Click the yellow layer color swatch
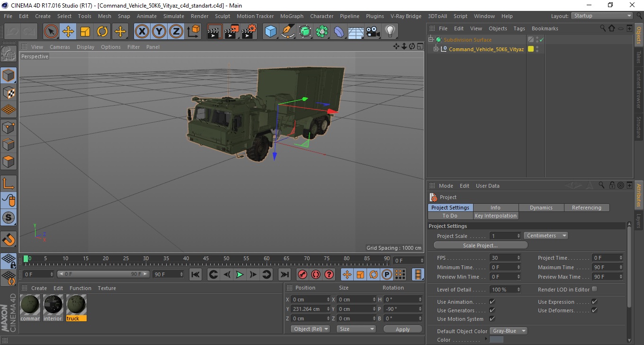 (x=531, y=49)
